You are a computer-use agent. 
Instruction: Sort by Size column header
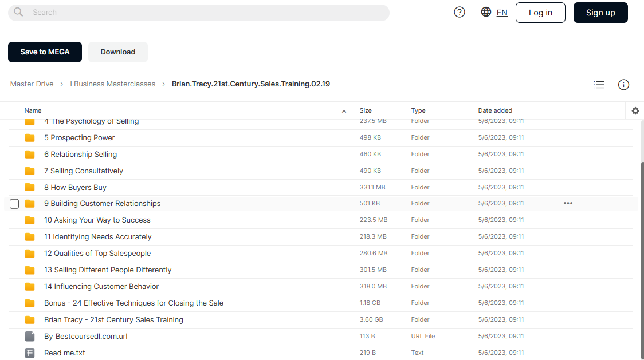point(366,110)
